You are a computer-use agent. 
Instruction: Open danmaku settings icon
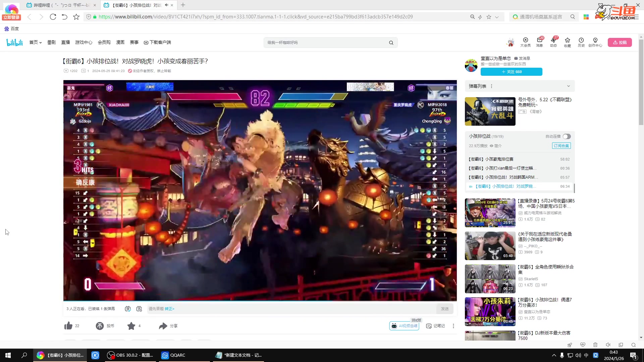(x=139, y=309)
